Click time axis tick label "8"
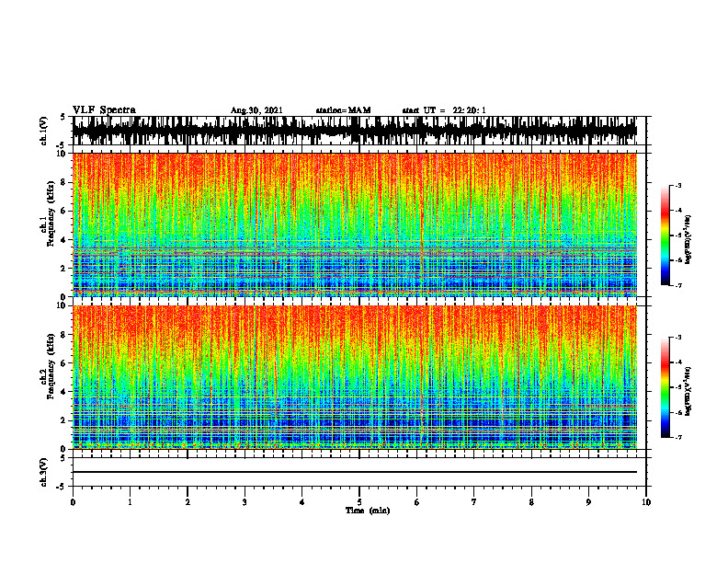 [x=531, y=502]
